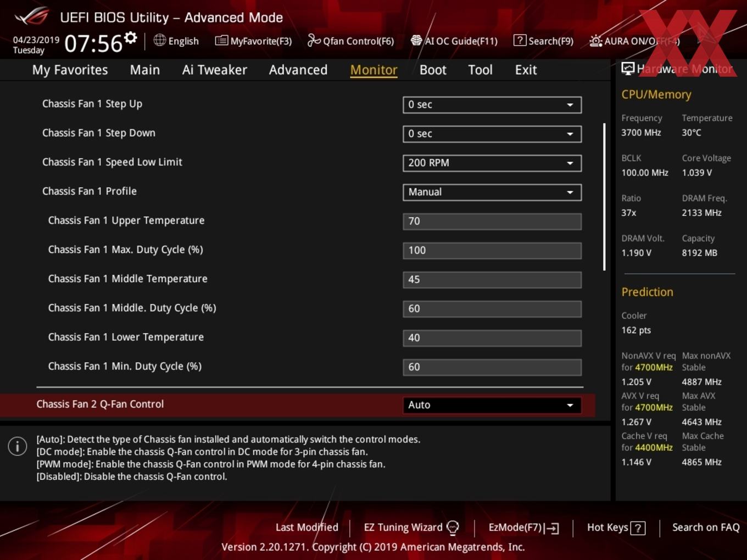
Task: Expand Chassis Fan 1 Speed Low Limit dropdown
Action: tap(492, 163)
